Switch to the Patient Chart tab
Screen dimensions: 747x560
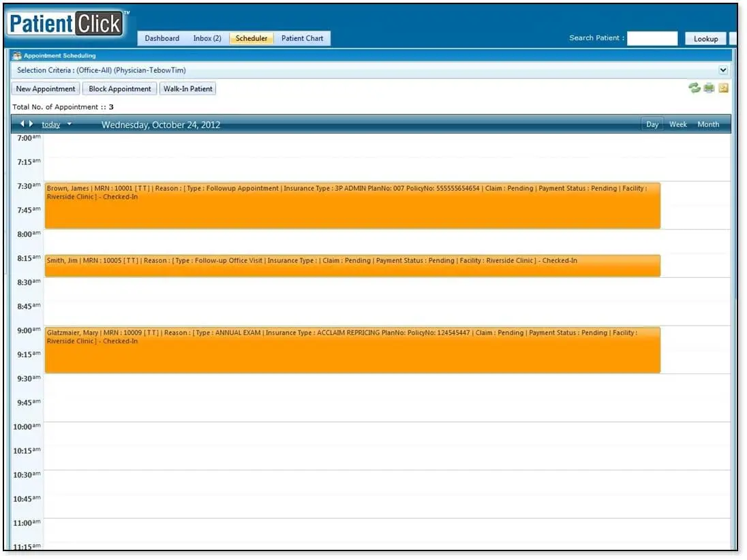(302, 38)
